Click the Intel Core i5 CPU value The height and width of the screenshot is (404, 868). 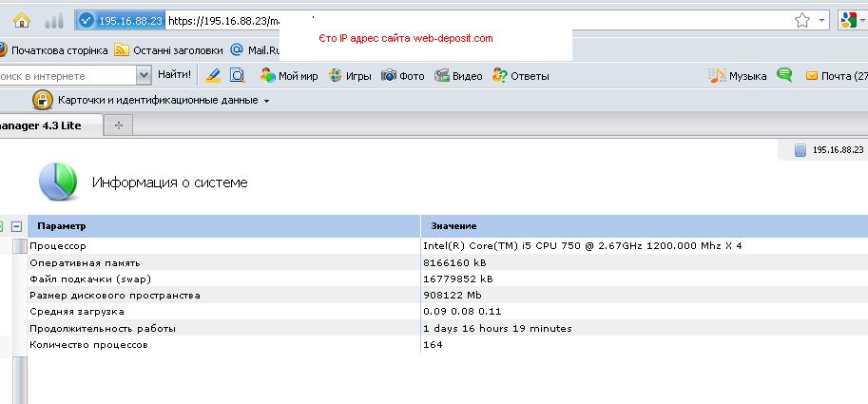pos(583,245)
